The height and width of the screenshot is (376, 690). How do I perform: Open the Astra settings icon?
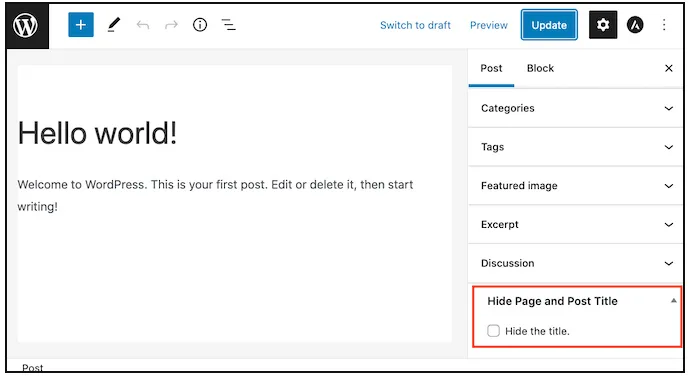click(635, 25)
